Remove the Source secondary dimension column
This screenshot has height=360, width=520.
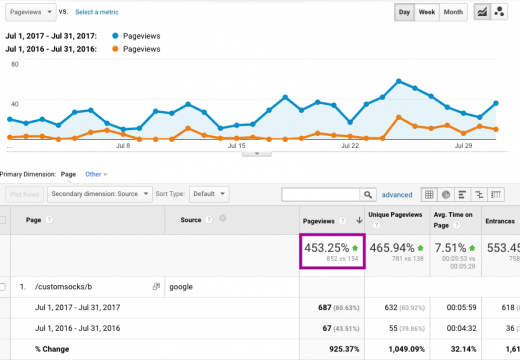pos(223,218)
